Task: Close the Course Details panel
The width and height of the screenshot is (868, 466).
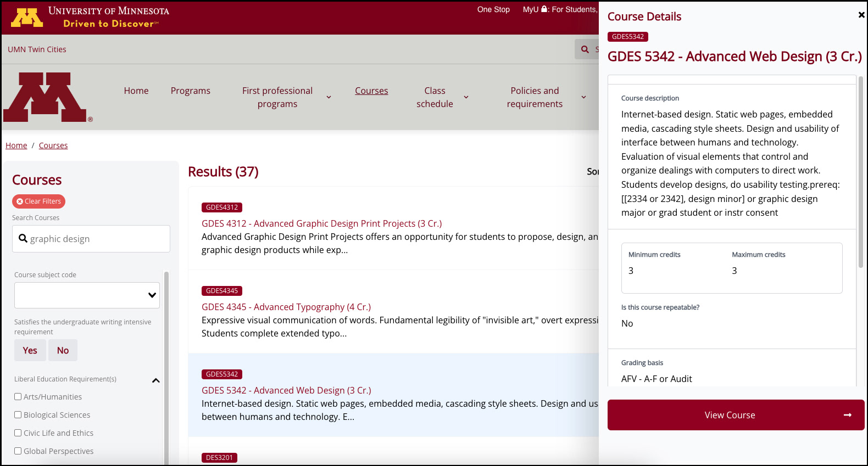Action: click(861, 15)
